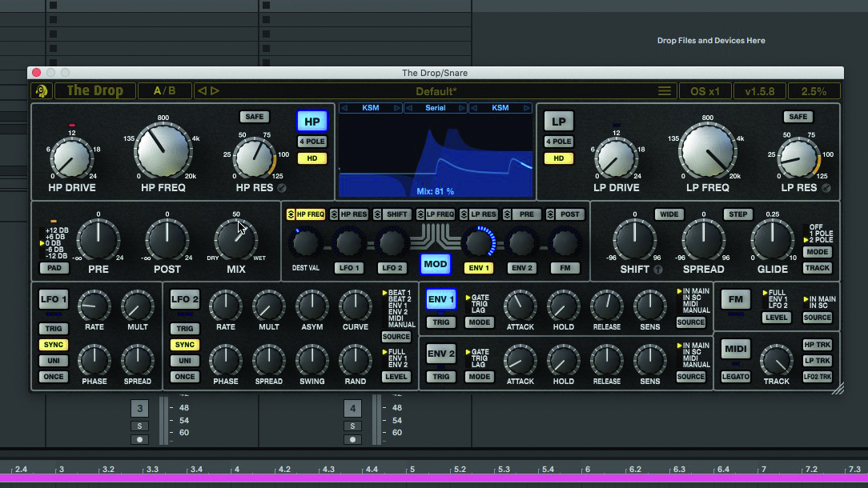Click the resize grip corner icon
Viewport: 868px width, 488px height.
click(837, 388)
